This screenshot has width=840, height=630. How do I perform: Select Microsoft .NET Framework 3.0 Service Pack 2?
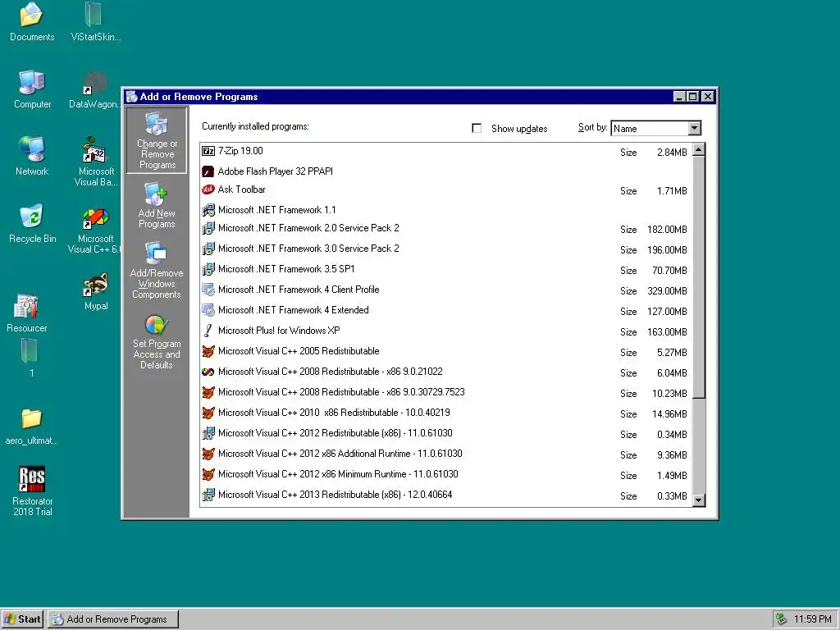(445, 249)
